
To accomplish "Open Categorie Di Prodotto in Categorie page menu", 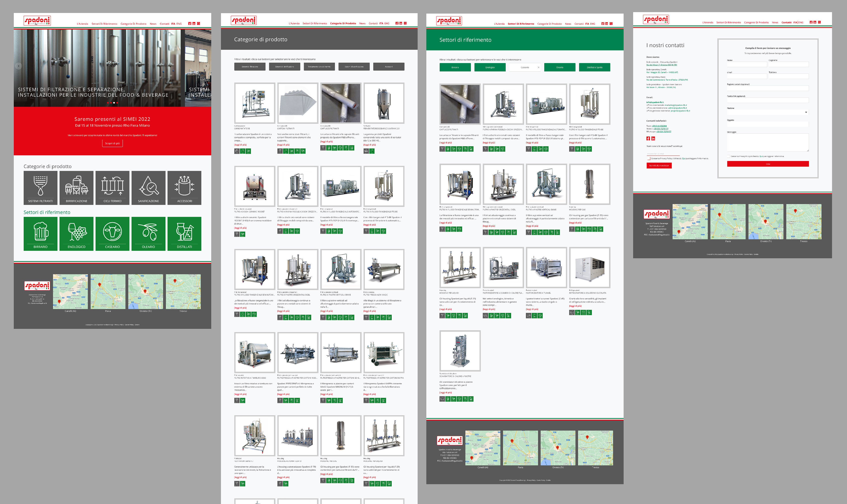I will point(343,23).
